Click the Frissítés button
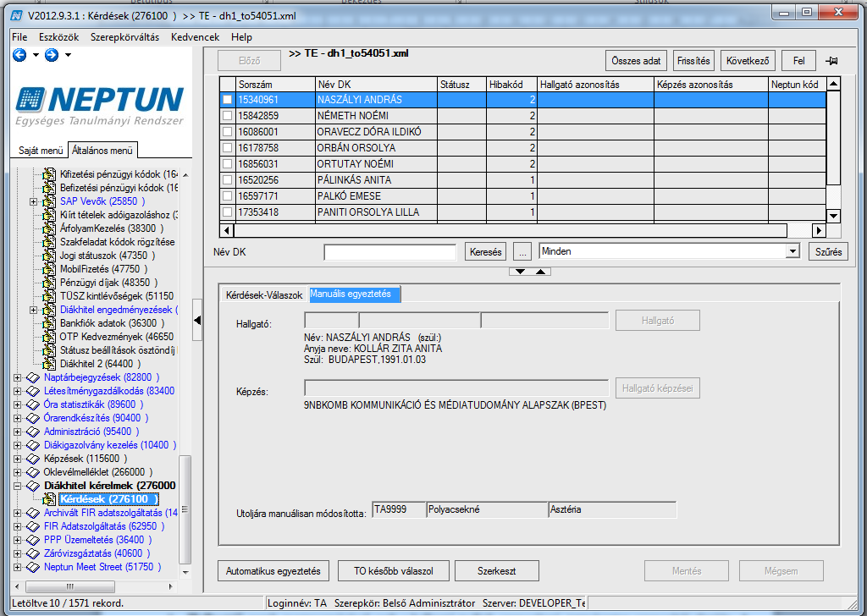Image resolution: width=867 pixels, height=616 pixels. (x=693, y=61)
